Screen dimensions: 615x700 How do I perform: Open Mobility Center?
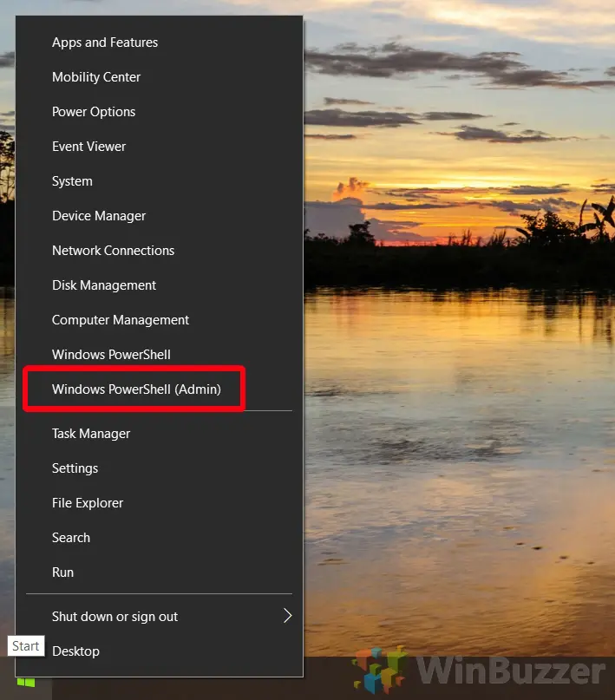(x=159, y=77)
